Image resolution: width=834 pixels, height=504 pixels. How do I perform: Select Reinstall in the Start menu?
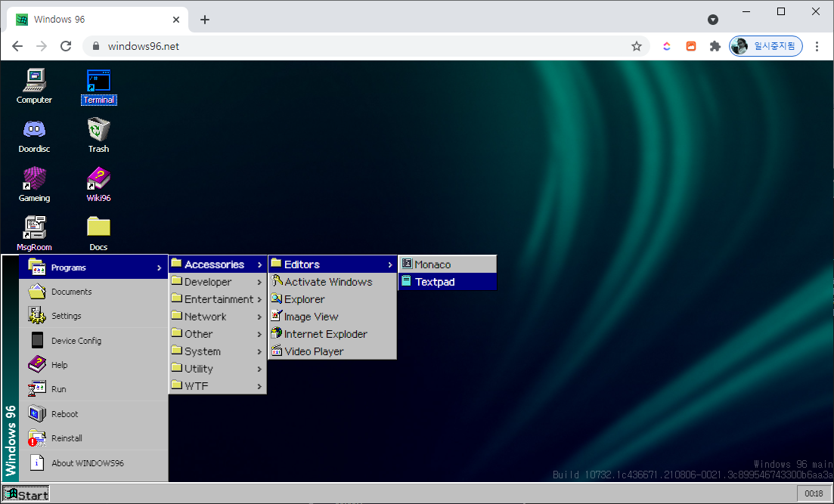[x=94, y=438]
